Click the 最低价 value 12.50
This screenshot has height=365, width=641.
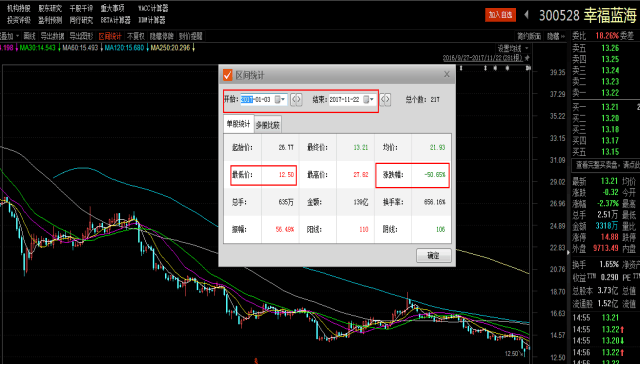(x=286, y=175)
